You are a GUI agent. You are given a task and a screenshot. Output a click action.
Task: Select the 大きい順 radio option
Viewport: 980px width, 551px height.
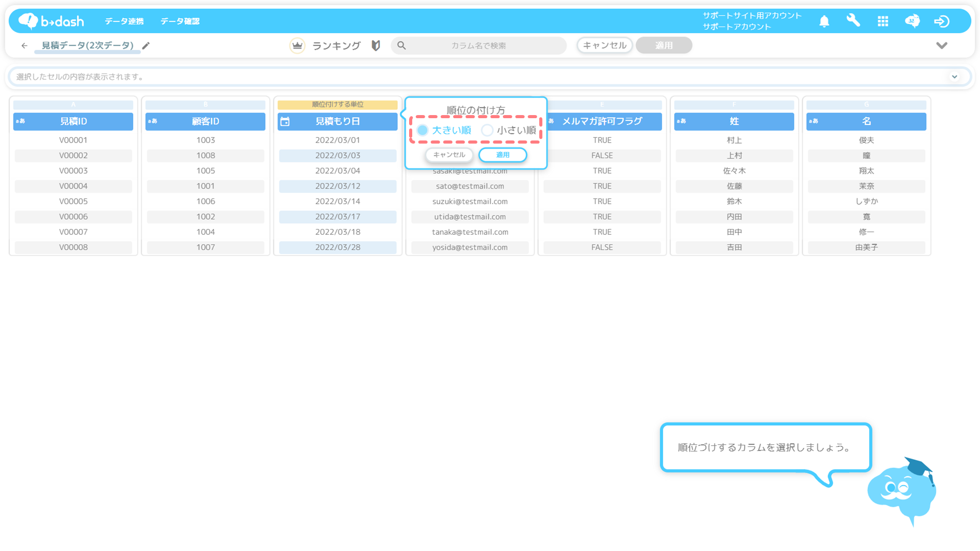423,130
